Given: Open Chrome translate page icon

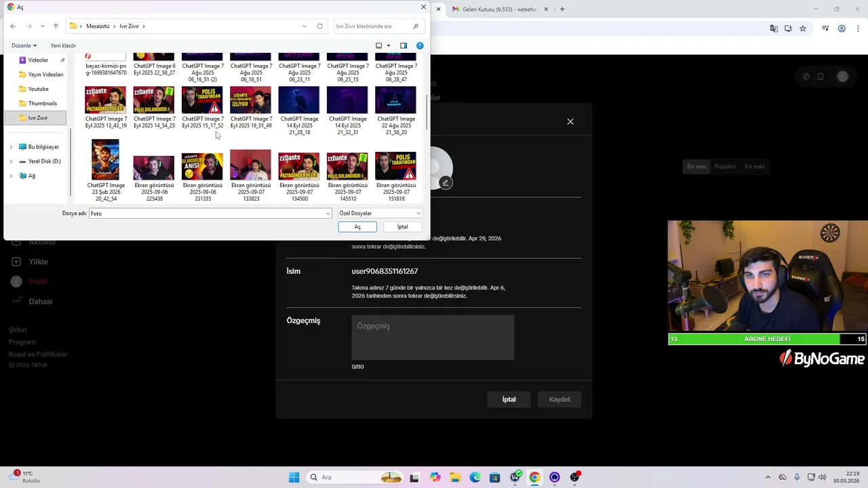Looking at the screenshot, I should (x=774, y=28).
